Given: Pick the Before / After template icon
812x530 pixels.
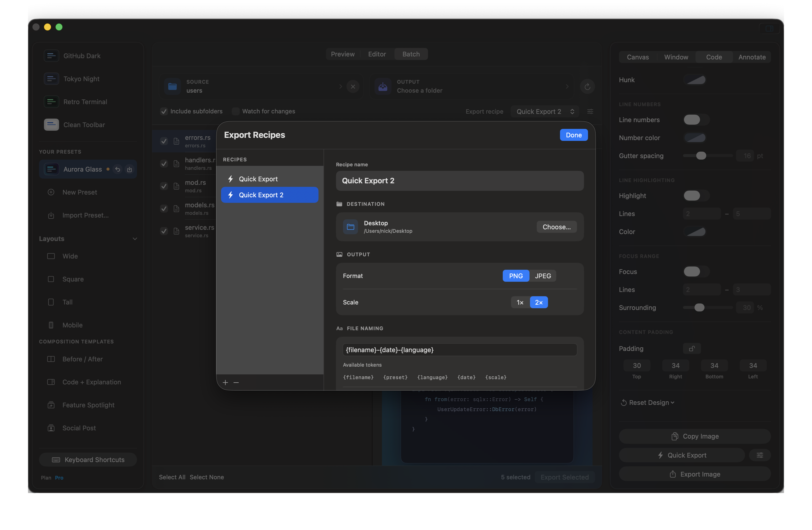Looking at the screenshot, I should pos(51,359).
